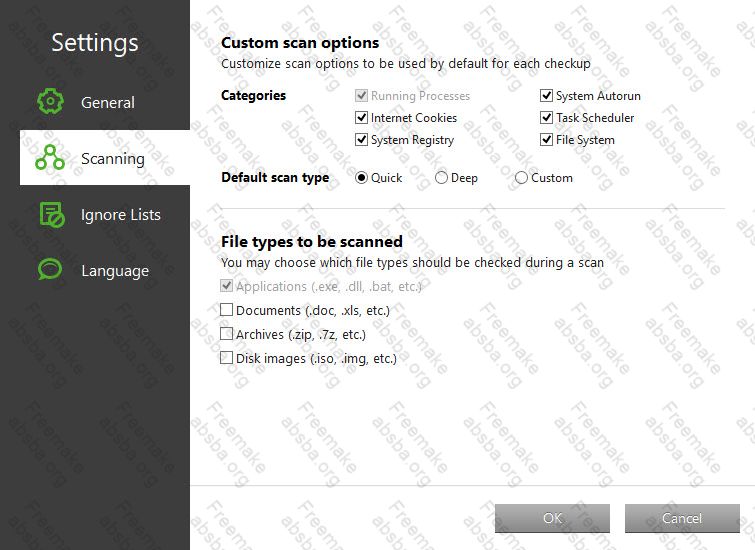
Task: Check the Disk images option
Action: [x=226, y=358]
